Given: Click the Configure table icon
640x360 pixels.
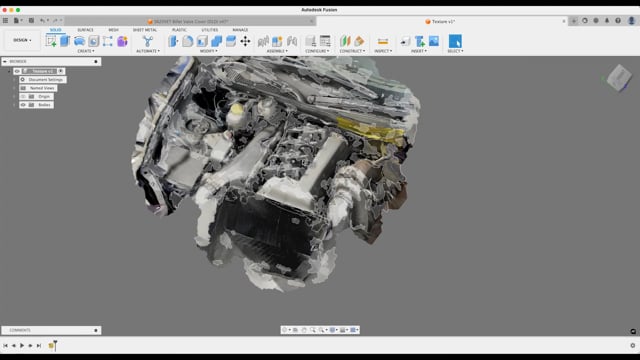Looking at the screenshot, I should click(325, 41).
